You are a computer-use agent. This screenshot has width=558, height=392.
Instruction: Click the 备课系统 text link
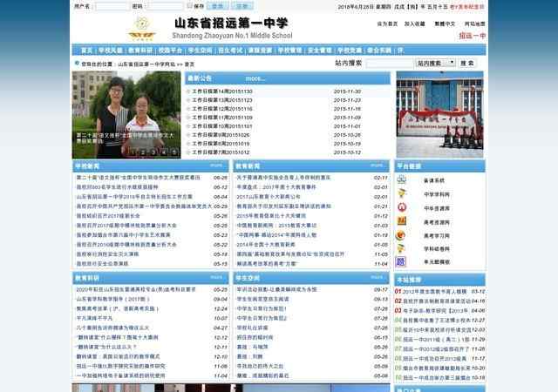434,180
